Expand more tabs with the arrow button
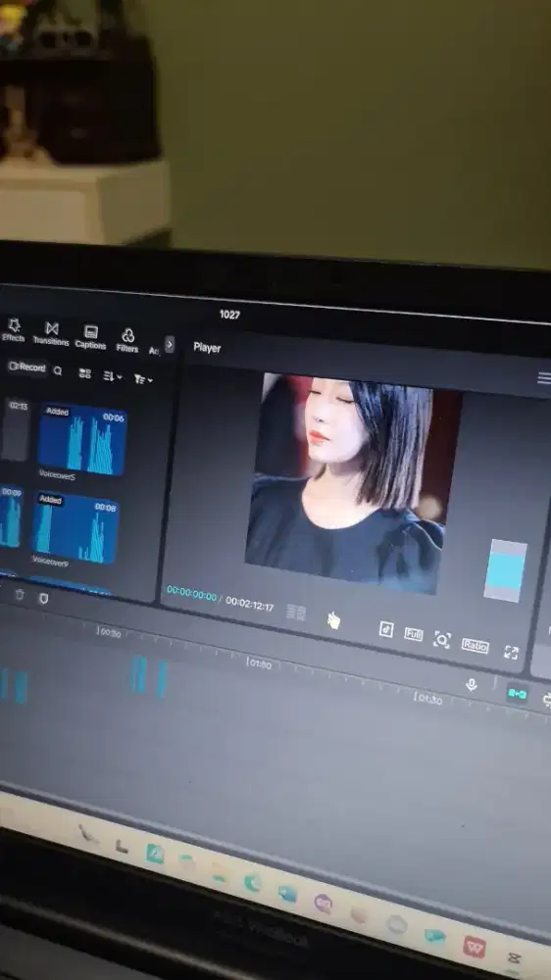The width and height of the screenshot is (551, 980). (x=170, y=344)
